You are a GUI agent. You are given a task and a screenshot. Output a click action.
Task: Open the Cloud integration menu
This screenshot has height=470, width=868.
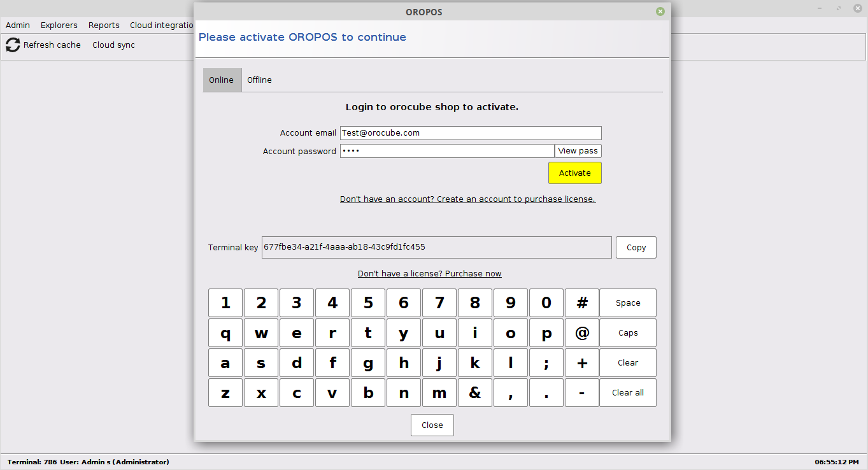click(161, 25)
